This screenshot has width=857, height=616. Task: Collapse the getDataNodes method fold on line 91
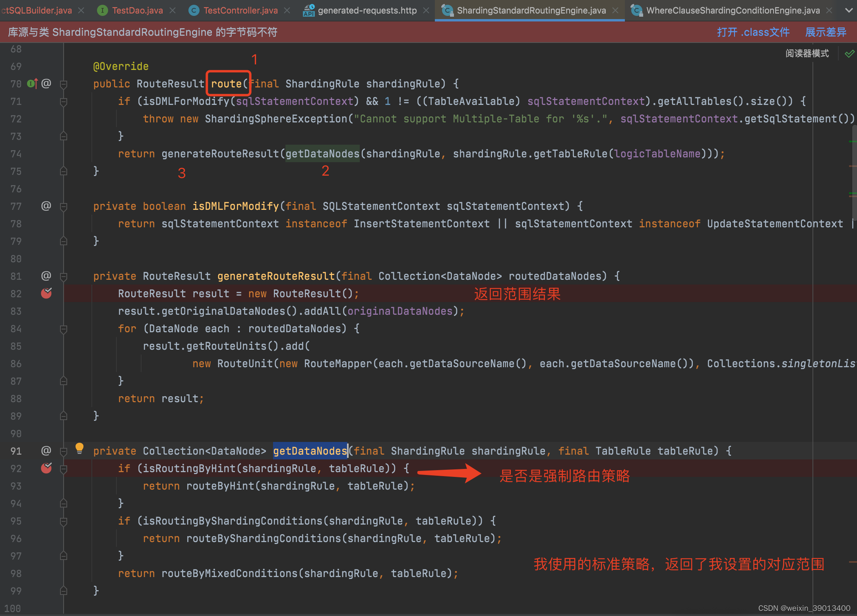point(64,451)
